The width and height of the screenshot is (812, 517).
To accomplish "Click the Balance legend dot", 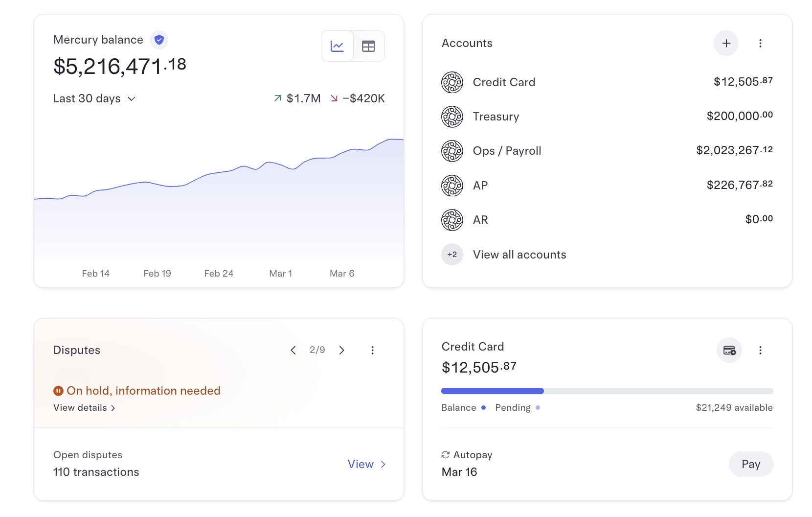I will 483,407.
